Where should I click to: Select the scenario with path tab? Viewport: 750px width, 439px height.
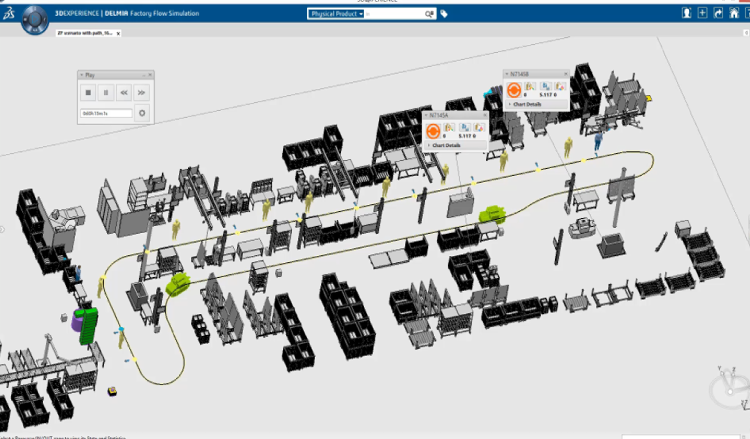point(83,33)
